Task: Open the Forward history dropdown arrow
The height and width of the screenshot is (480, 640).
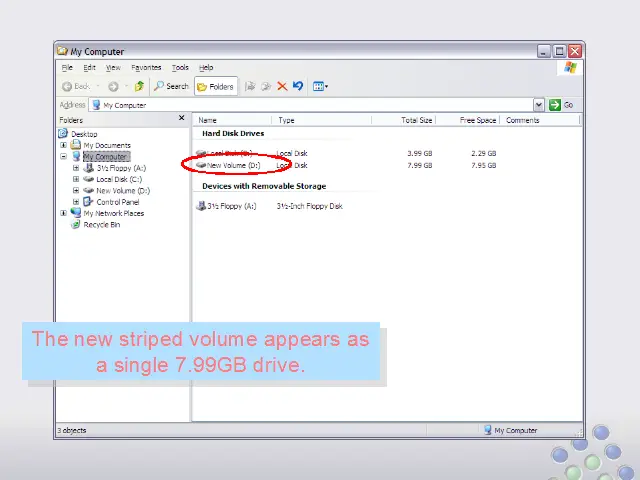Action: click(126, 86)
